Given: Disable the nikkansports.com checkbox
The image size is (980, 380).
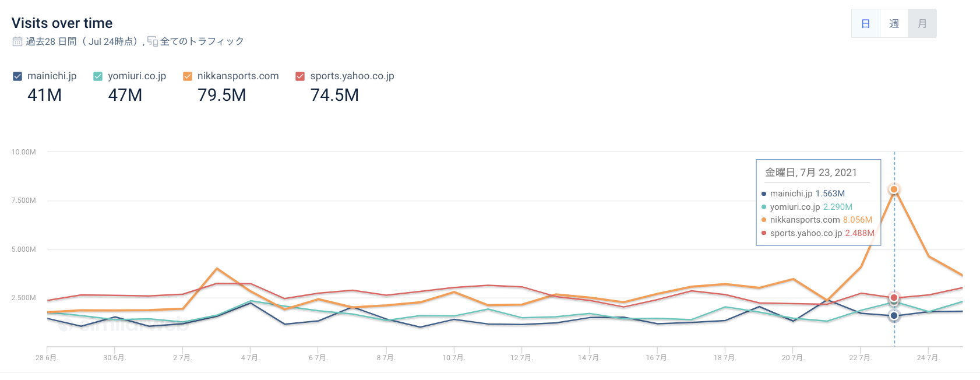Looking at the screenshot, I should [188, 76].
